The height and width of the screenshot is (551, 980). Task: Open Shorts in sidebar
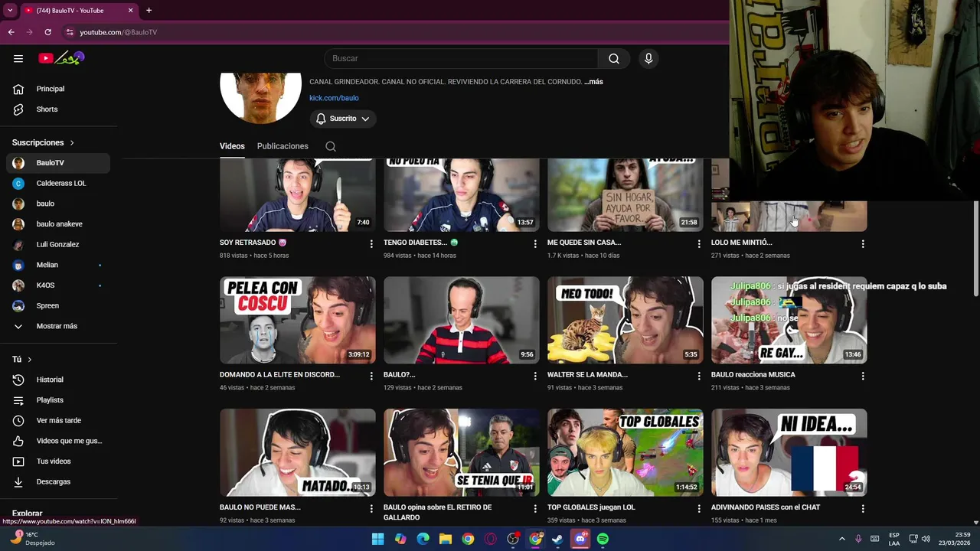(58, 109)
